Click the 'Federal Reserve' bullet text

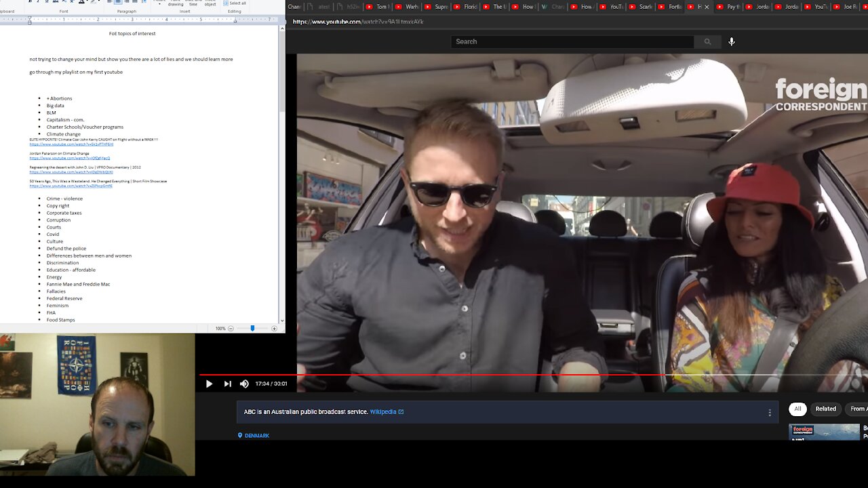coord(64,298)
